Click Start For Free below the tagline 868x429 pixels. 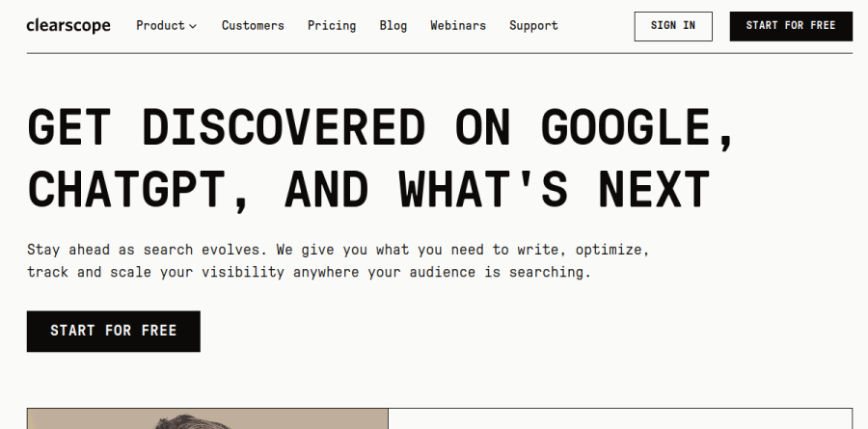tap(114, 331)
